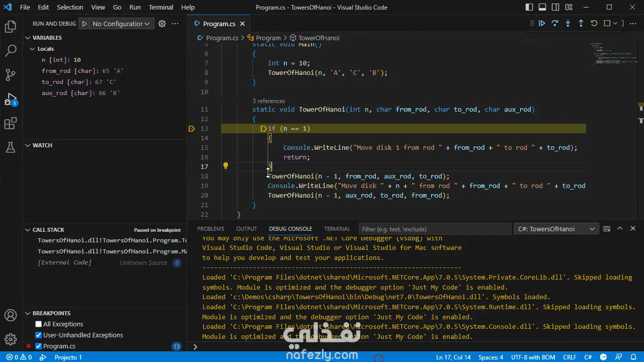Switch to the TERMINAL panel tab
The image size is (644, 362).
coord(337,229)
